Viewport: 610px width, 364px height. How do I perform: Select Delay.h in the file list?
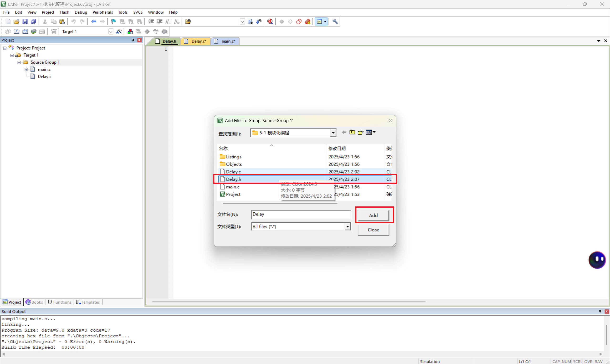pos(234,179)
